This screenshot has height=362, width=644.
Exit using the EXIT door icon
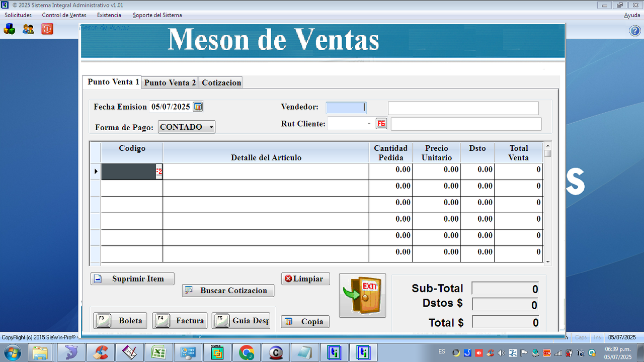(362, 295)
